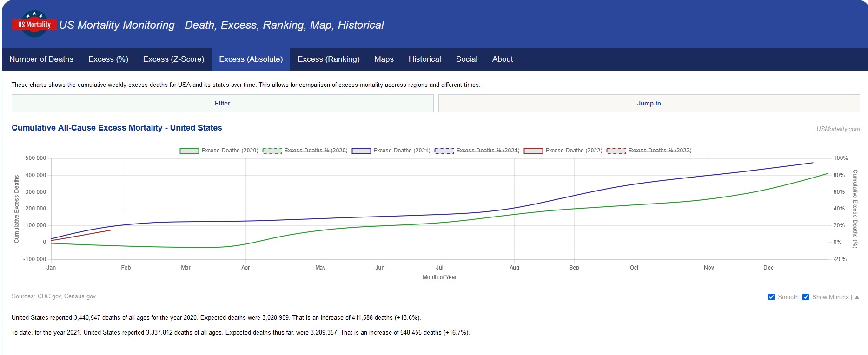868x355 pixels.
Task: Click struck-through Excess Deaths % (2021) label
Action: click(488, 151)
